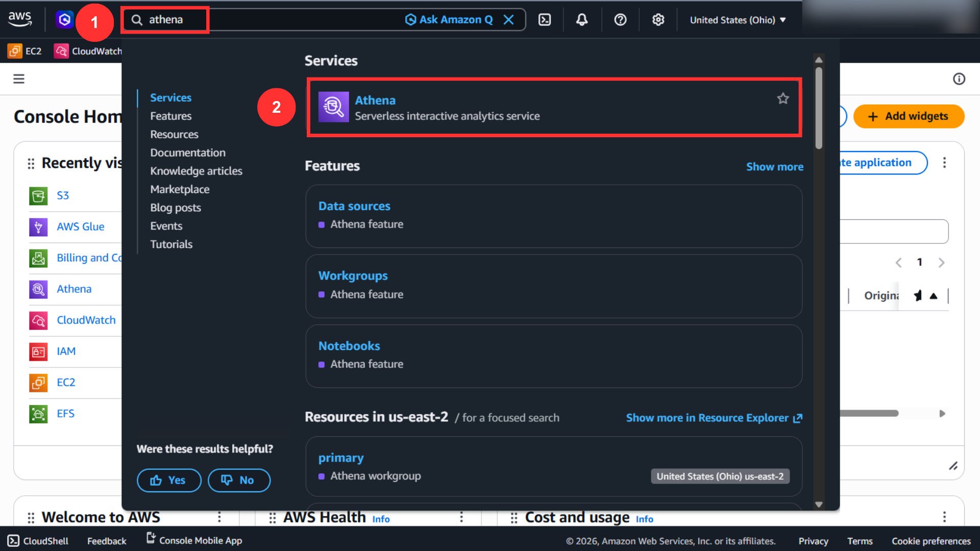
Task: Open Recently visited widget options menu
Action: point(944,163)
